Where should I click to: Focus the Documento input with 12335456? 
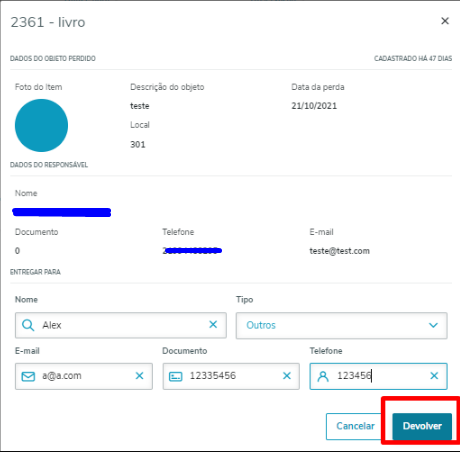click(x=231, y=376)
